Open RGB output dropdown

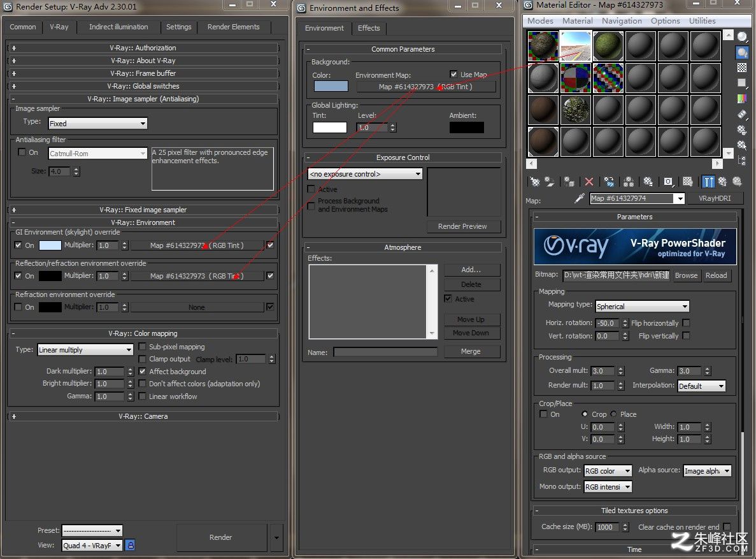608,470
